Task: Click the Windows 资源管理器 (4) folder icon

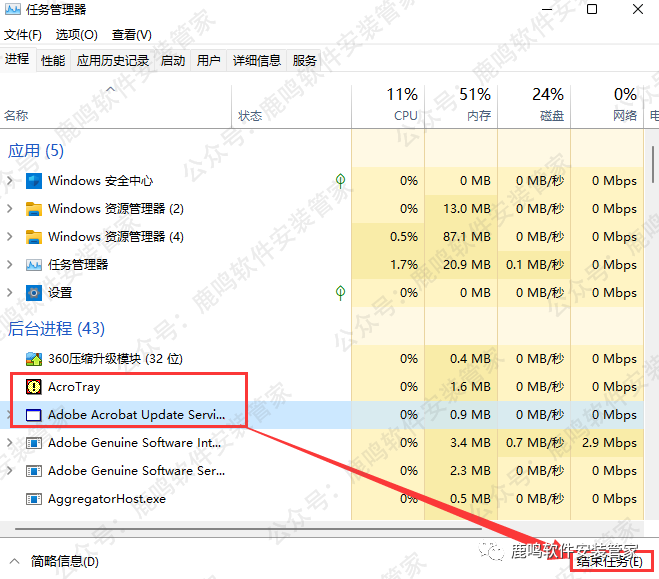Action: click(x=34, y=237)
